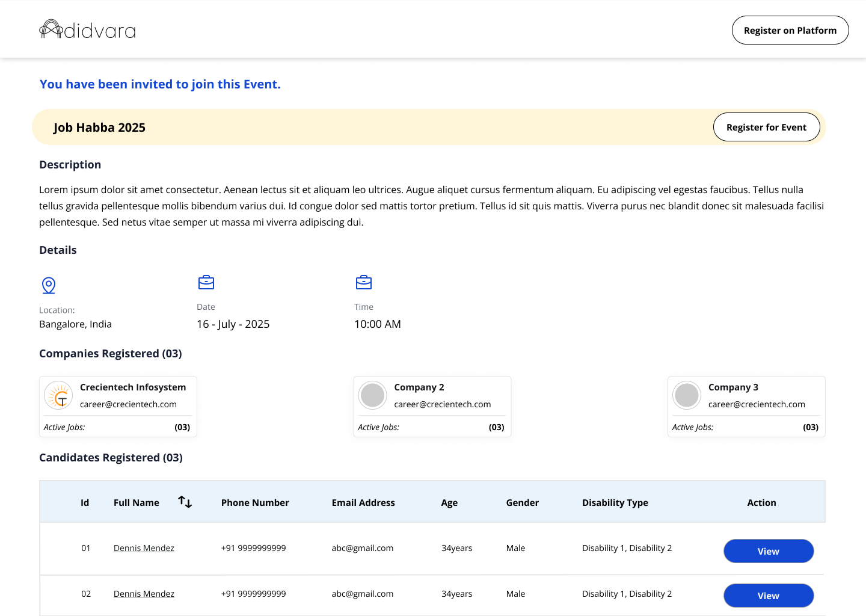This screenshot has height=616, width=866.
Task: Click the Id cell 02
Action: (86, 594)
